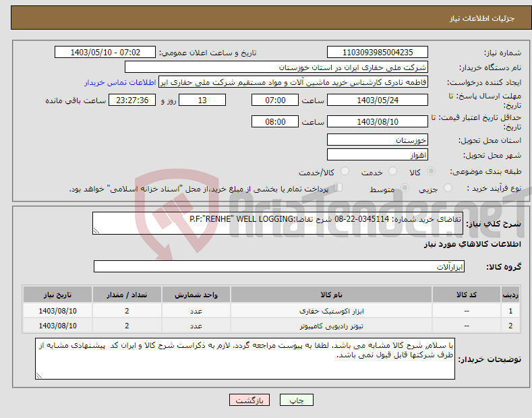Click the buyer name field شرکت ملی حفاری ایران
Viewport: 532px width, 418px height.
pyautogui.click(x=276, y=67)
